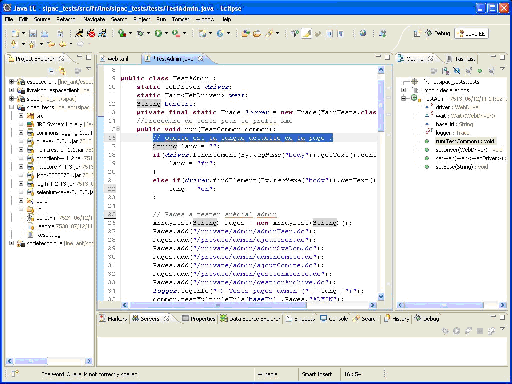Click the Save icon in the toolbar
The width and height of the screenshot is (512, 384).
tap(33, 33)
